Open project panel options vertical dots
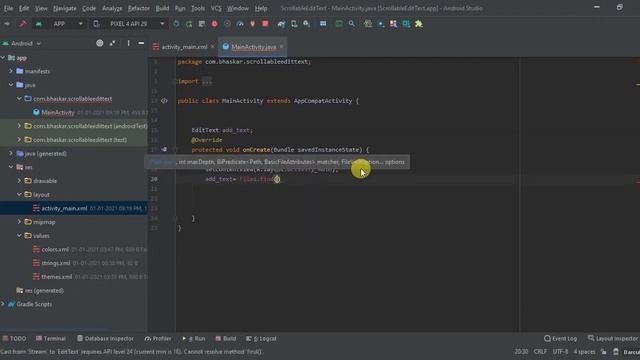 pyautogui.click(x=128, y=43)
